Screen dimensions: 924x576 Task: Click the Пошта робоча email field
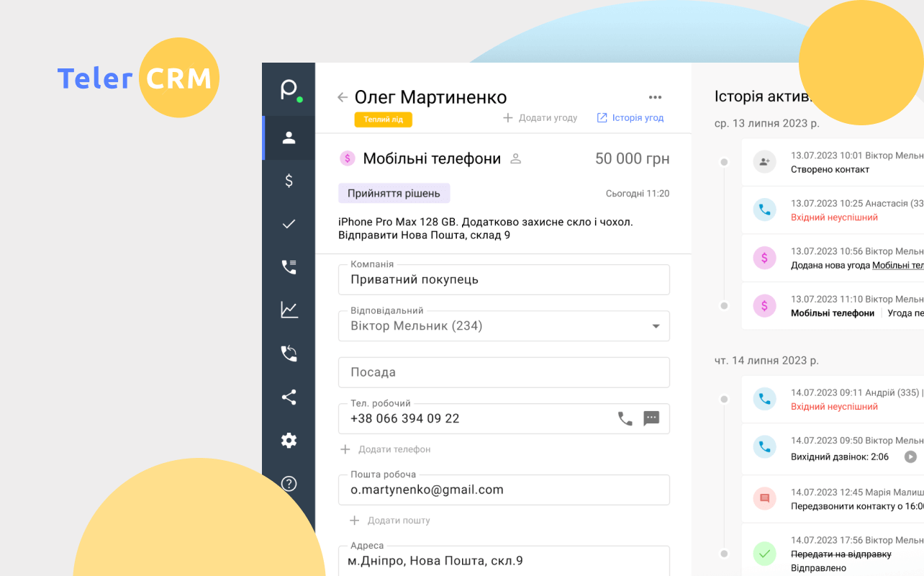[504, 490]
